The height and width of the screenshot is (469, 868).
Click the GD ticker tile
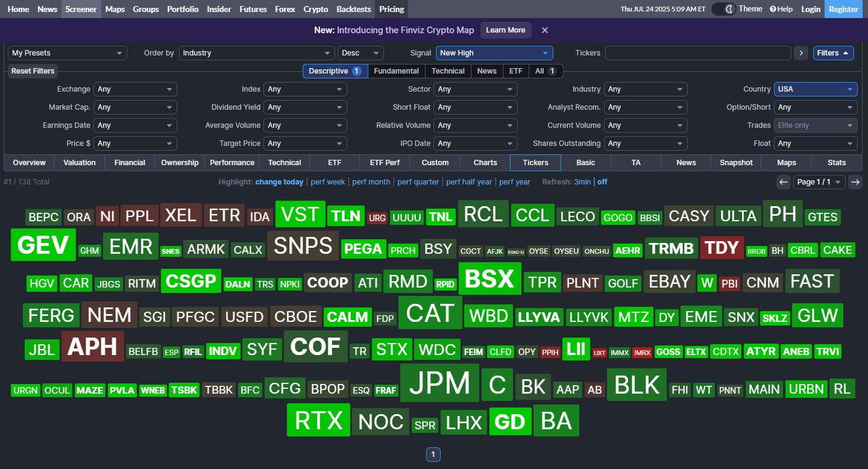[x=511, y=421]
